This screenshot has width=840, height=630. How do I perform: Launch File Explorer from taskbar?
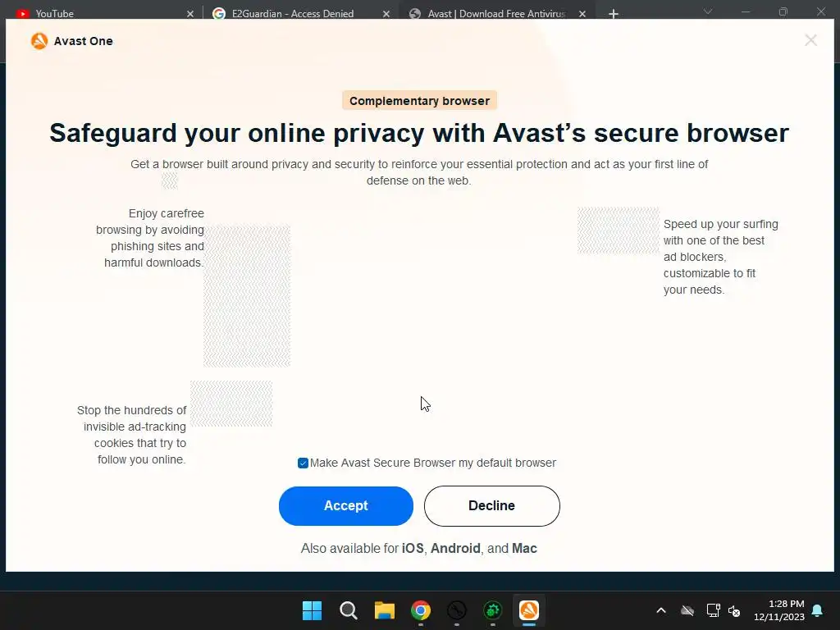385,610
